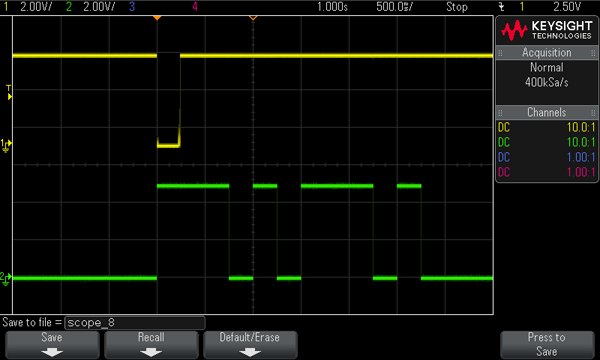Click the trigger edge slope icon
This screenshot has width=600, height=360.
[502, 7]
